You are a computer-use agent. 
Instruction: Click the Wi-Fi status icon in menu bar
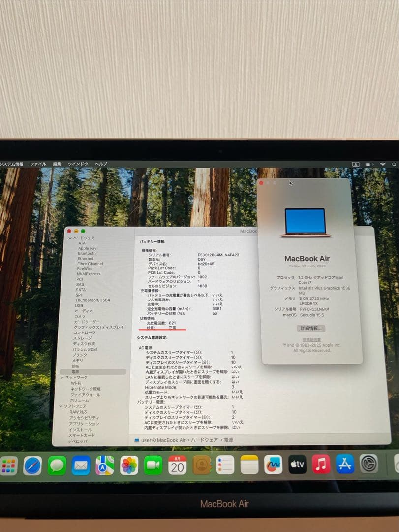click(x=383, y=164)
